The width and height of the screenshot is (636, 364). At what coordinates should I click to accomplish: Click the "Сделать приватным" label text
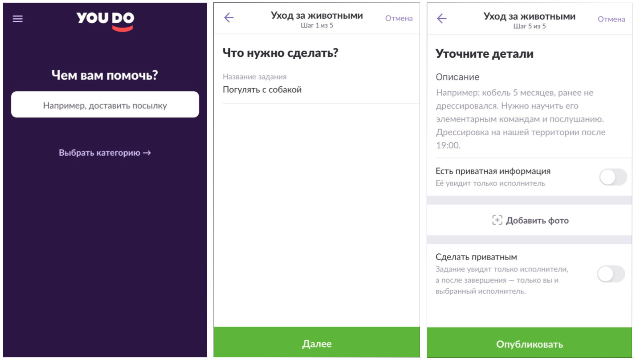476,257
